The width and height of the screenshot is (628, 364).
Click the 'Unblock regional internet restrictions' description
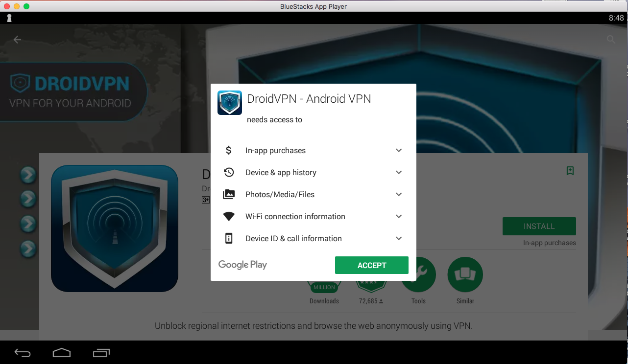[x=314, y=326]
